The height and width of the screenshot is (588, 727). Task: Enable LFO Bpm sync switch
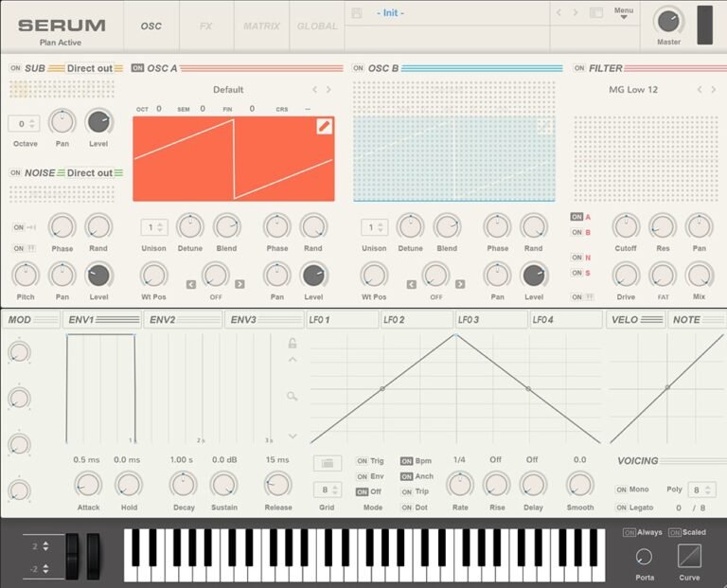(407, 461)
